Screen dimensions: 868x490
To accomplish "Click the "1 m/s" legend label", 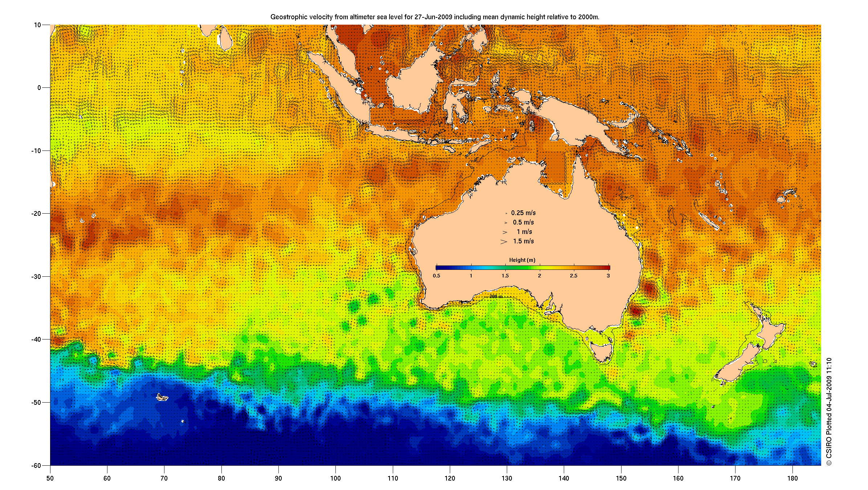I will tap(525, 232).
